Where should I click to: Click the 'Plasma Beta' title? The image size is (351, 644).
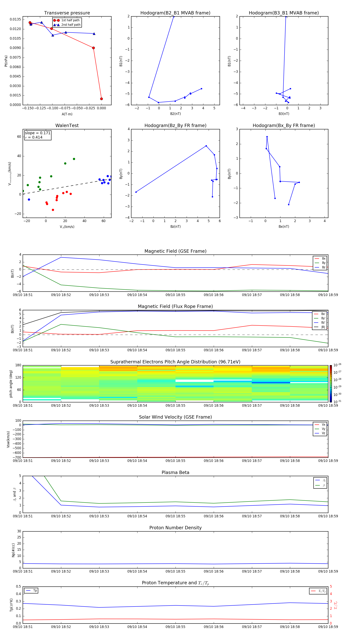point(175,472)
